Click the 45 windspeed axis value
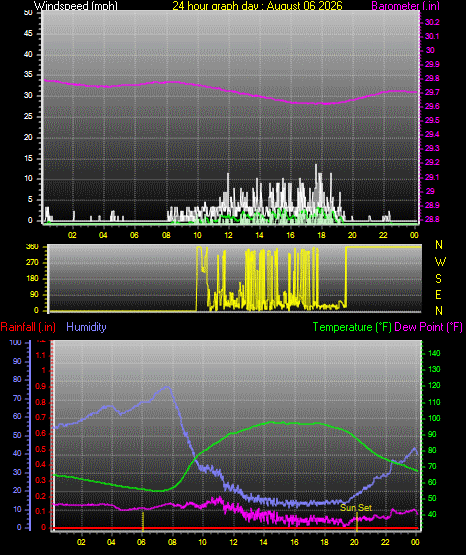This screenshot has height=555, width=466. click(x=28, y=34)
